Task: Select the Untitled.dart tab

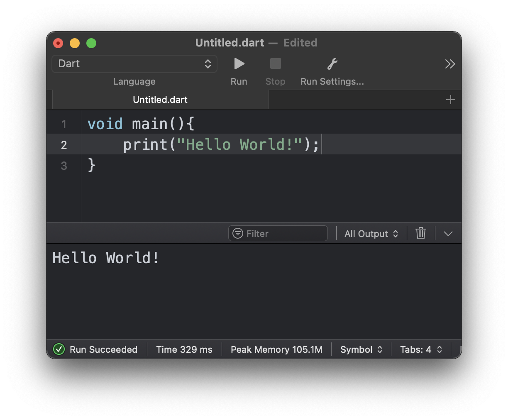Action: [160, 100]
